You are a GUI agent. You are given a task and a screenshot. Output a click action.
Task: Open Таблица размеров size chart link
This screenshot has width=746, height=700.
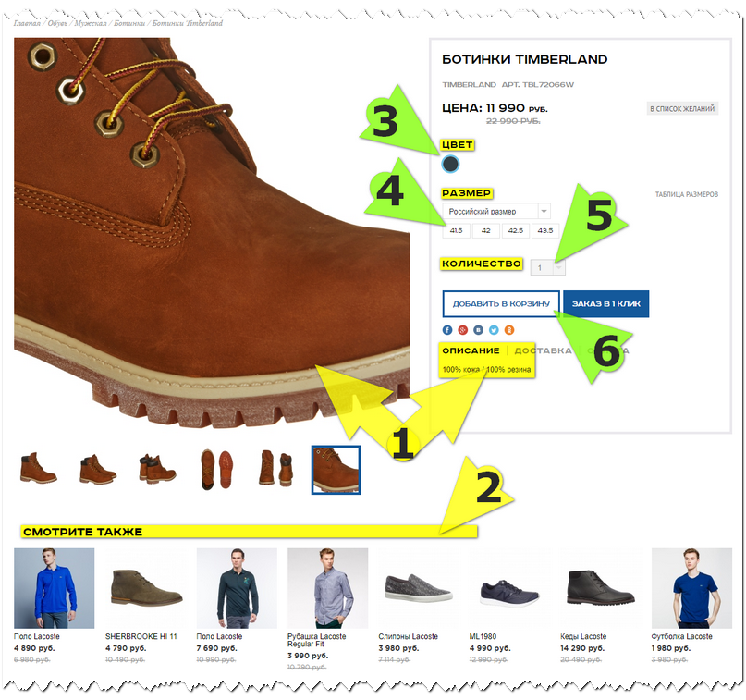(687, 194)
